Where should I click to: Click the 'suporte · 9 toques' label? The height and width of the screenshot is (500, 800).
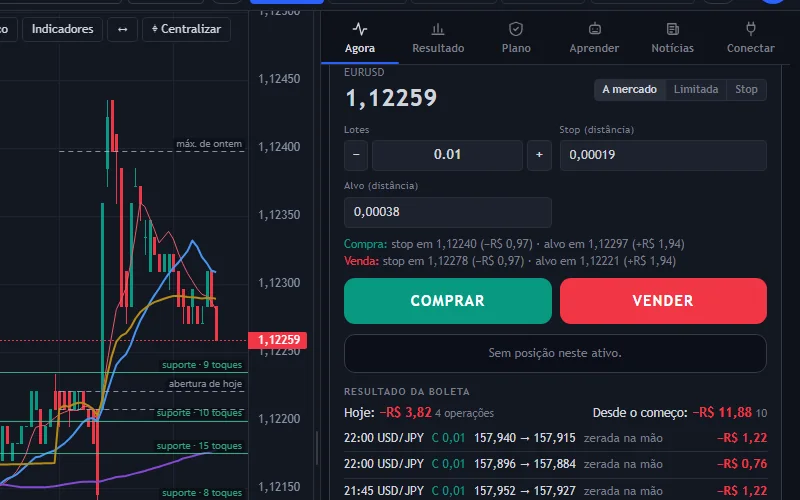coord(202,365)
